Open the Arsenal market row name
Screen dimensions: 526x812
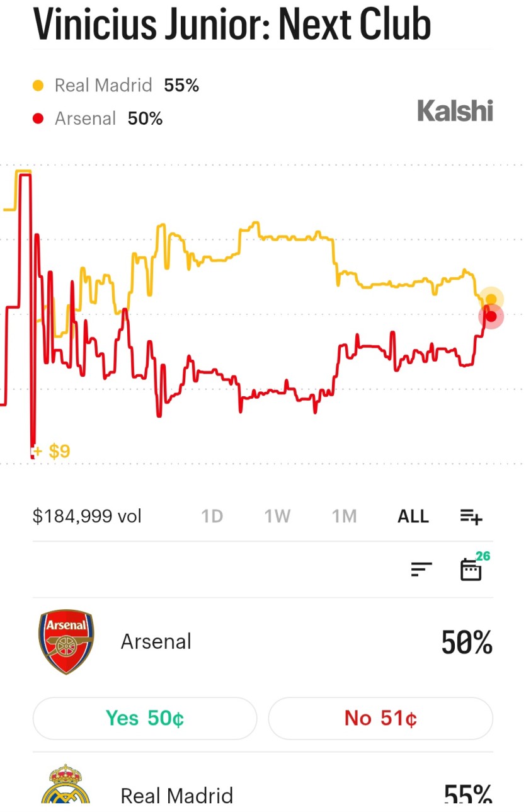(x=156, y=642)
